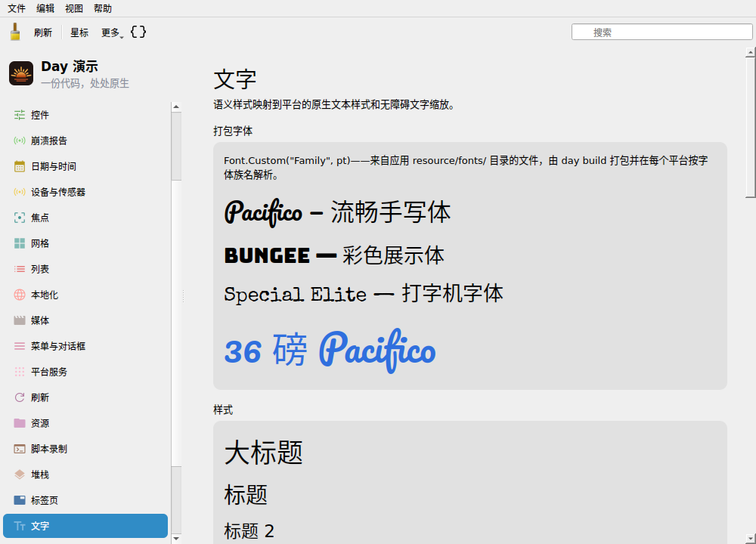Click the main content scrollbar down arrow
The image size is (756, 544).
coord(750,538)
